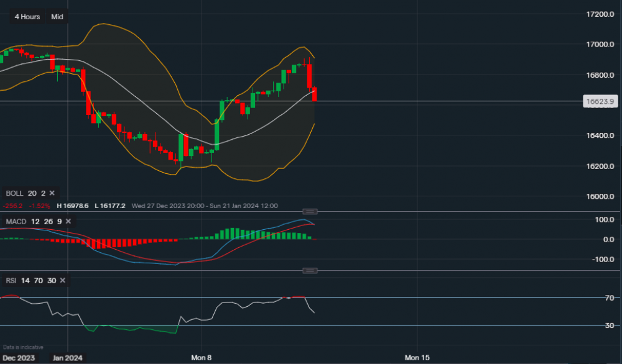This screenshot has width=622, height=364.
Task: Toggle the BOLL parameters 20 2
Action: (37, 193)
